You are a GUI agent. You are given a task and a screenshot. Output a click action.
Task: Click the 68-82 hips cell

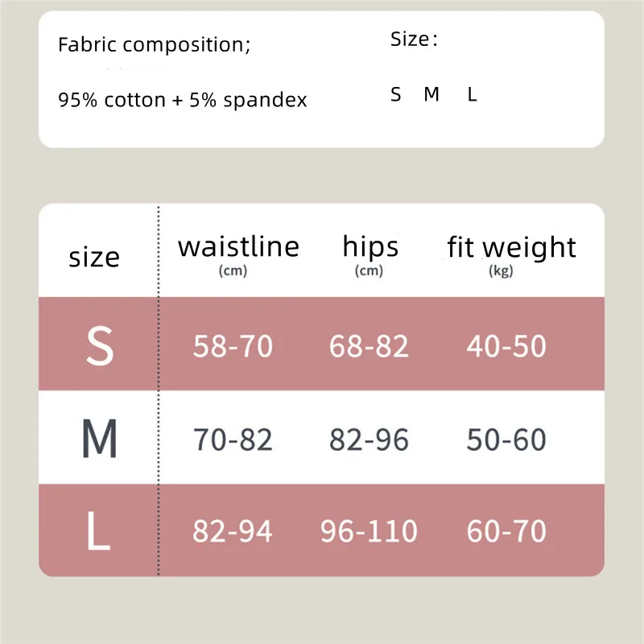tap(369, 346)
